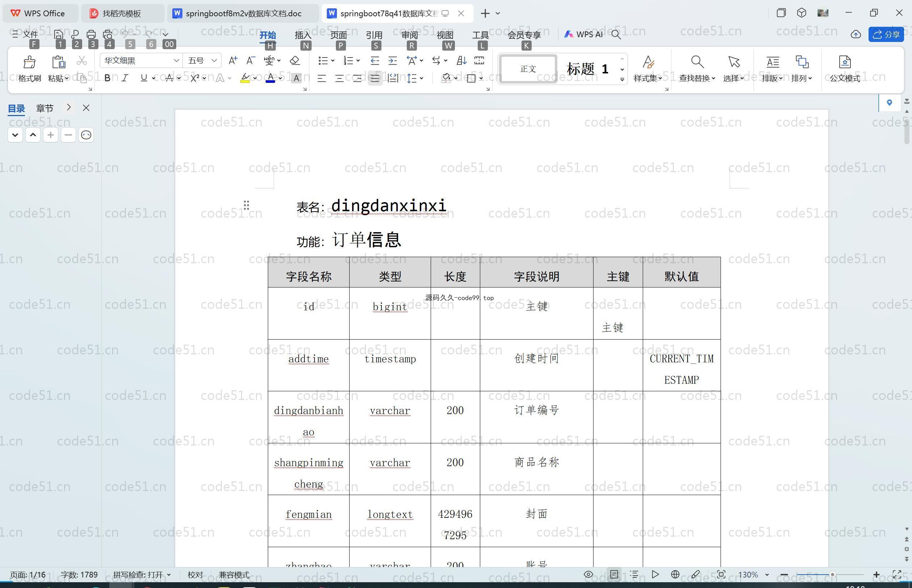The image size is (912, 588).
Task: Open the font name 华文细黑 dropdown
Action: click(x=176, y=60)
